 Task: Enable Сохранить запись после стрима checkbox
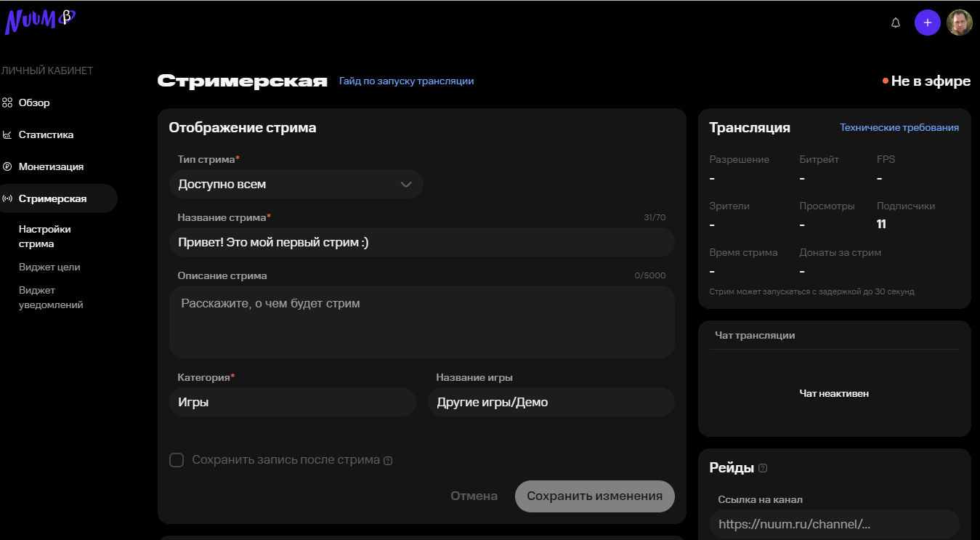(177, 460)
